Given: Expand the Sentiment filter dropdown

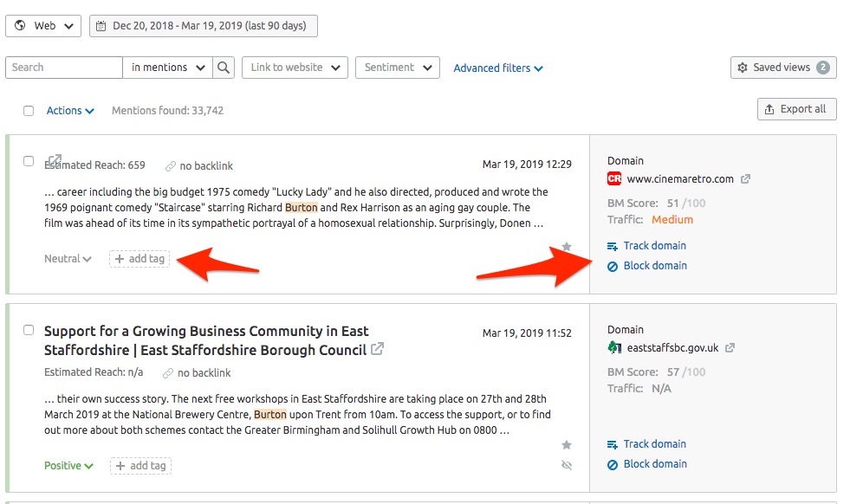Looking at the screenshot, I should (x=398, y=68).
